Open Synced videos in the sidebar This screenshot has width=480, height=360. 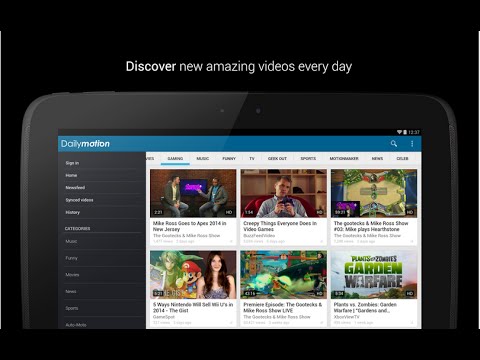(103, 200)
